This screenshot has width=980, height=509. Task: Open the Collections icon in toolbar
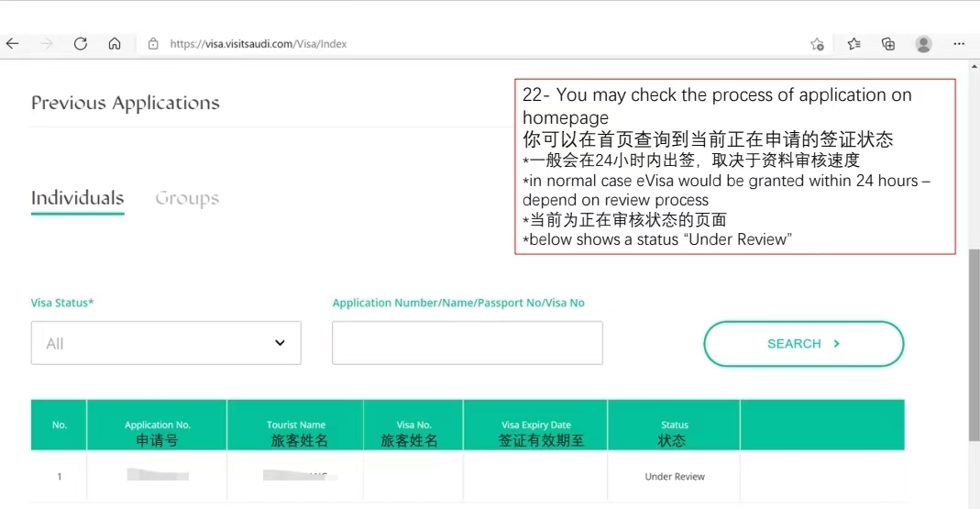click(x=888, y=44)
